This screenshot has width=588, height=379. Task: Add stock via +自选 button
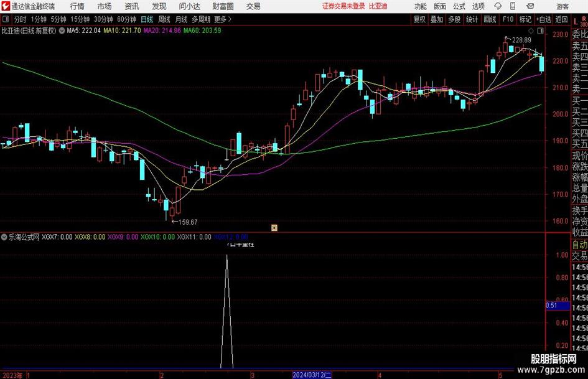click(544, 19)
